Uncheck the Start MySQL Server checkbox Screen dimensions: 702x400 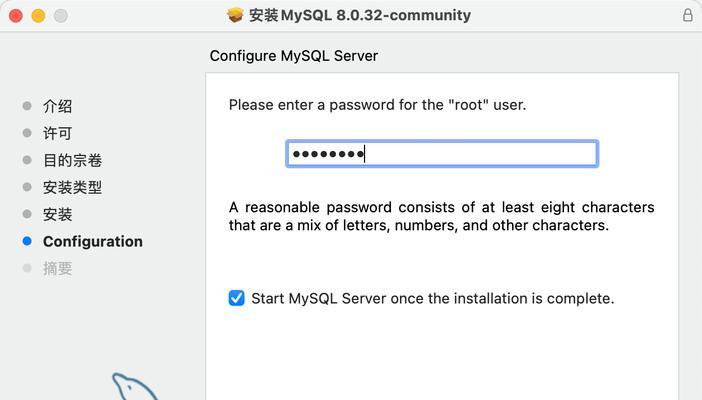coord(236,298)
